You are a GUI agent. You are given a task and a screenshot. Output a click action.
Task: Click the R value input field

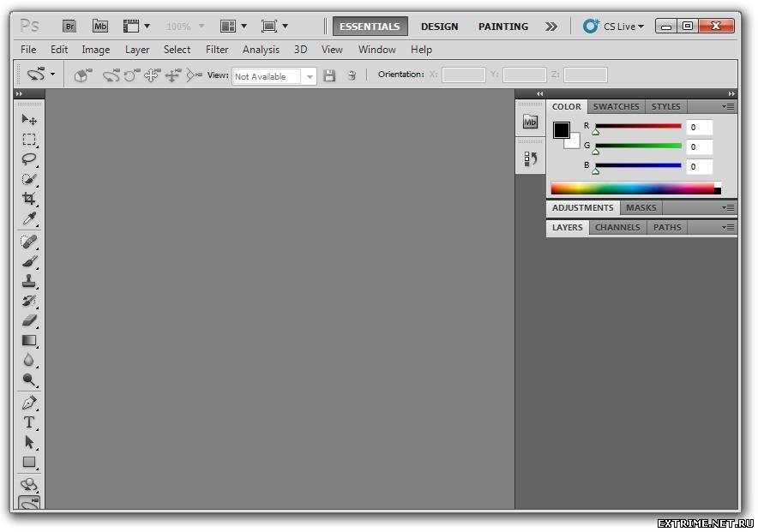(x=699, y=128)
